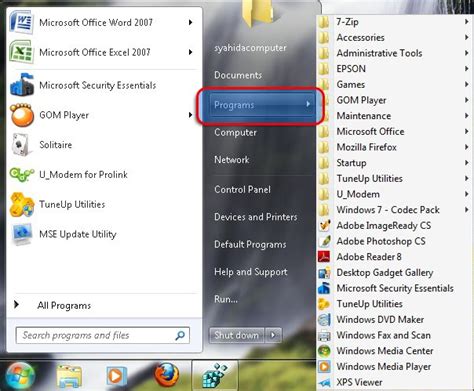Screen dimensions: 474x391
Task: Open the Run... dialog
Action: point(226,299)
